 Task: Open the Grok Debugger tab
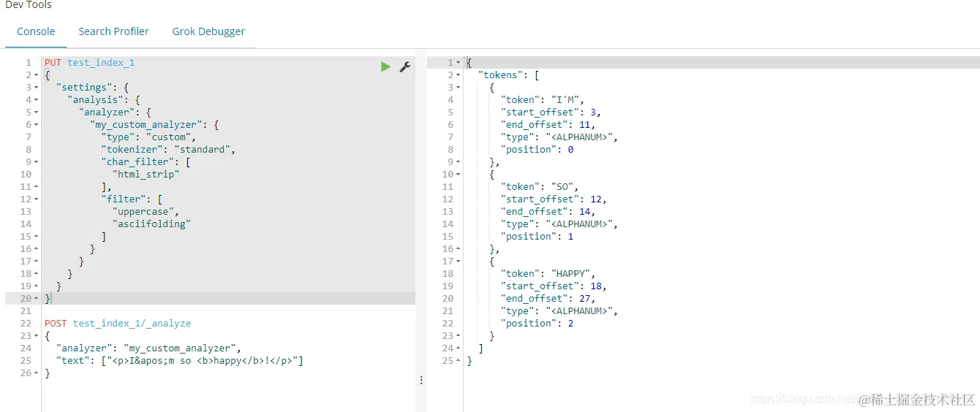point(208,31)
